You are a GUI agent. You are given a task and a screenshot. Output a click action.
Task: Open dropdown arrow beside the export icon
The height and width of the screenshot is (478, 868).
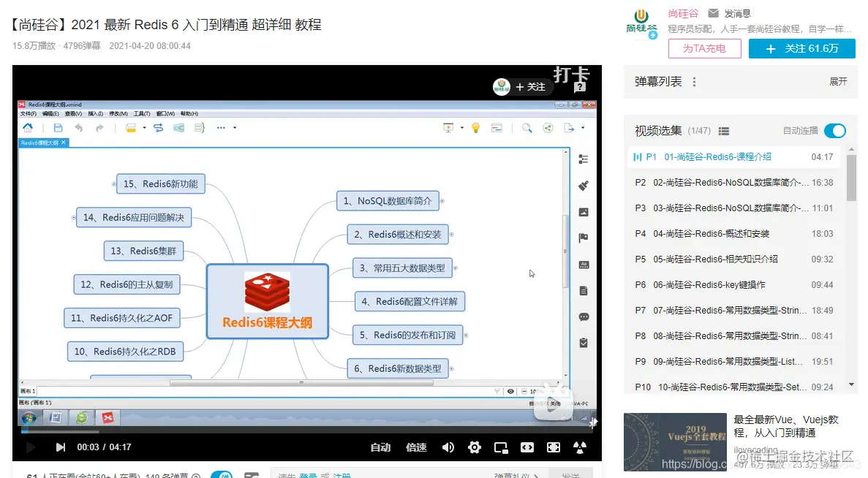click(x=582, y=128)
